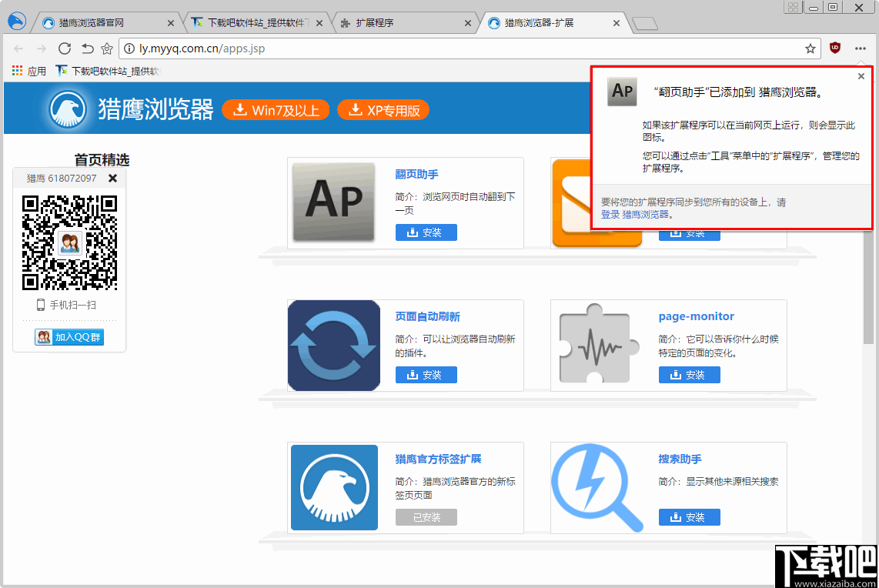This screenshot has height=588, width=879.
Task: Open 猎鹰官方标签扩展 title link
Action: tap(438, 459)
